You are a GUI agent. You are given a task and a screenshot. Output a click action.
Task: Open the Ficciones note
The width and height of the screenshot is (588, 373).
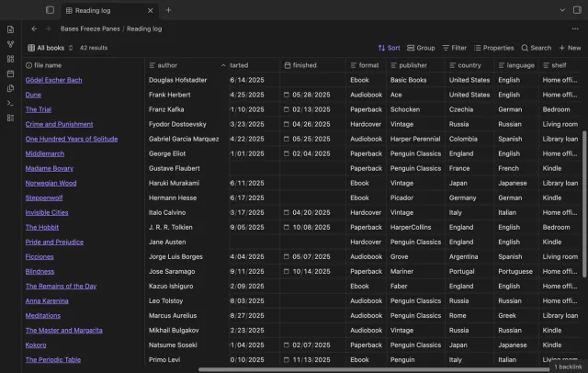(40, 257)
